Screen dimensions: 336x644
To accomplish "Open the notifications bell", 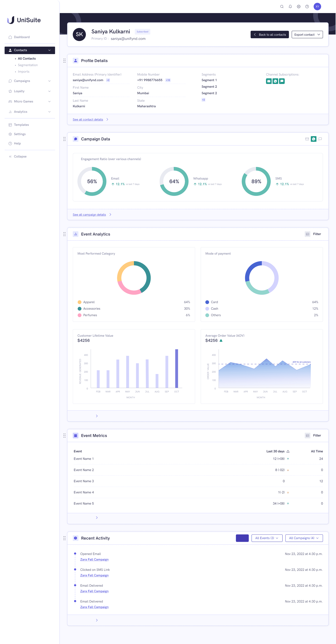I will [x=290, y=7].
